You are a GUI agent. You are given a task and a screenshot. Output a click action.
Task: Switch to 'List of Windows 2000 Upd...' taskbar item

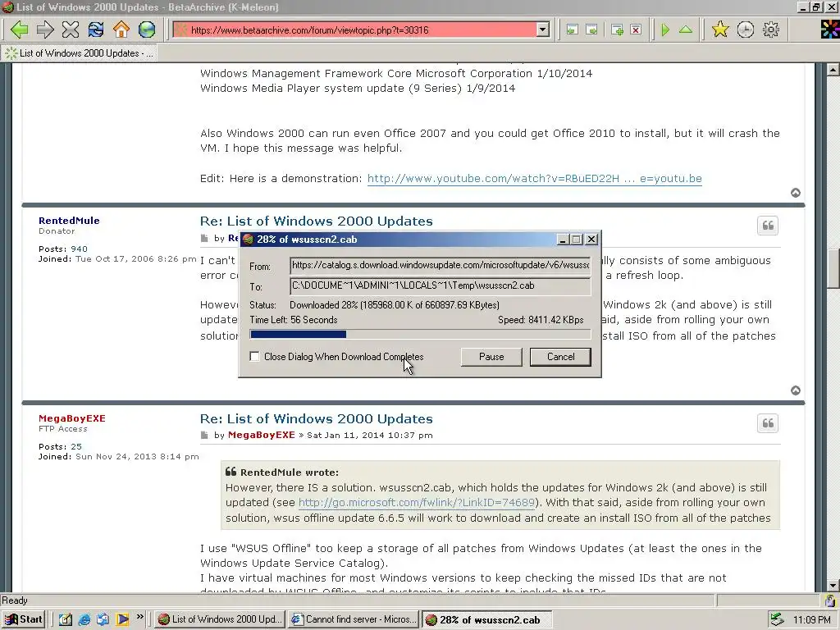tap(220, 619)
